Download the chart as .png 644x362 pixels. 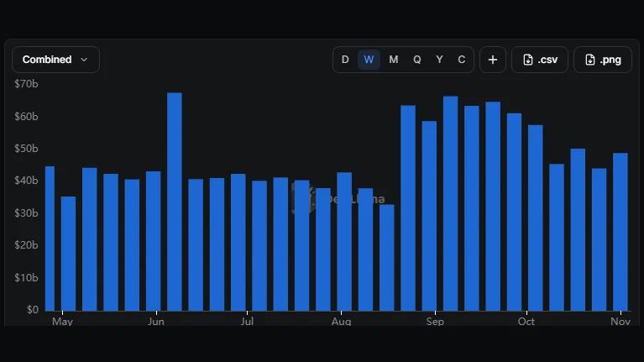pos(603,60)
